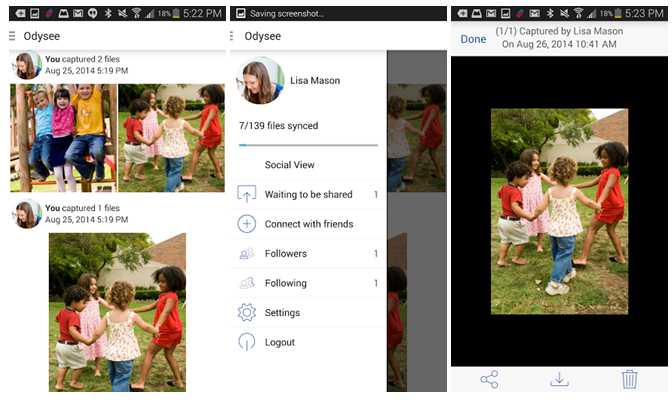Open Social View menu entry
This screenshot has width=672, height=418.
coord(290,165)
